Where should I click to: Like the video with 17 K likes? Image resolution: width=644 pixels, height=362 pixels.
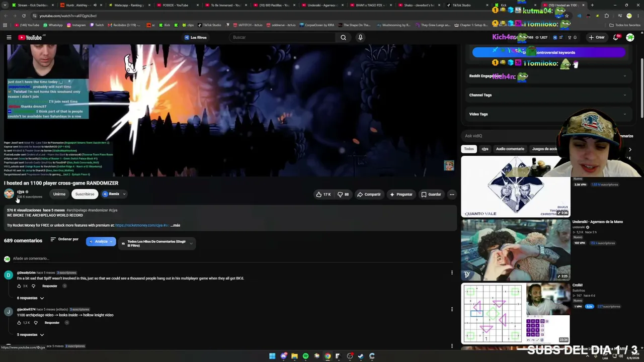pyautogui.click(x=323, y=194)
